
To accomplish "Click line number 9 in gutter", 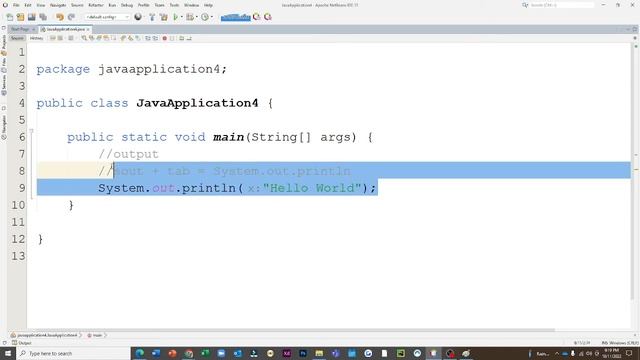I will pyautogui.click(x=22, y=188).
